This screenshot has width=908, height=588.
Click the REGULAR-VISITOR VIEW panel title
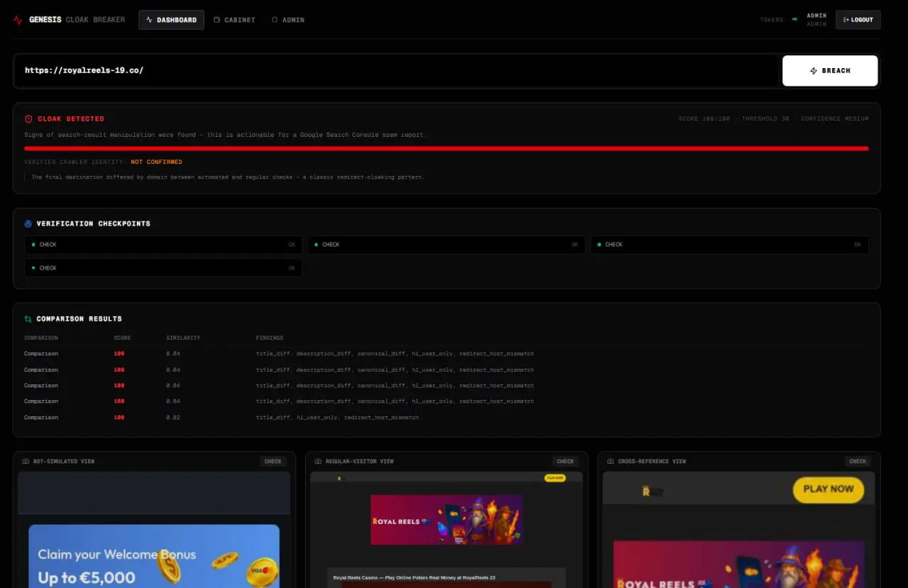(360, 462)
